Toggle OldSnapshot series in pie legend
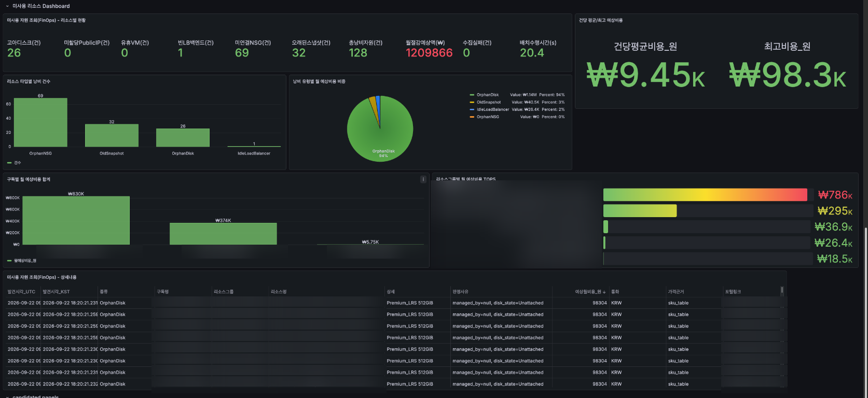The width and height of the screenshot is (868, 398). click(489, 102)
